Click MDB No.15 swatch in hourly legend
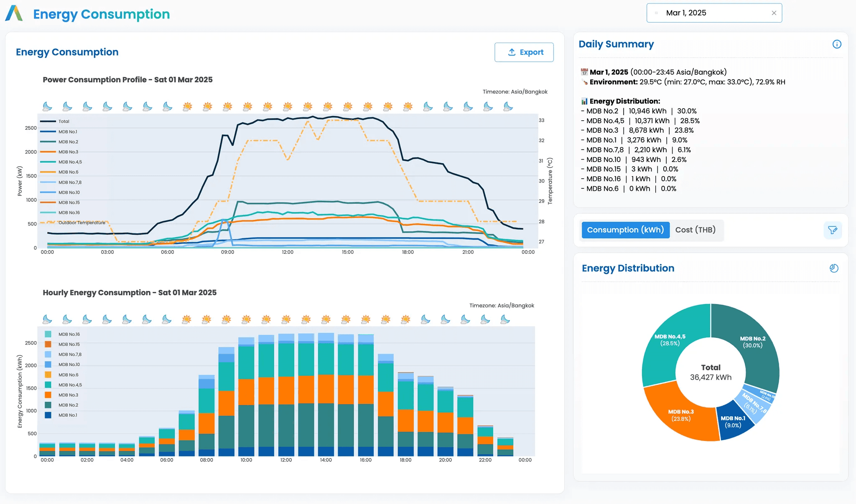The width and height of the screenshot is (856, 504). pos(48,344)
